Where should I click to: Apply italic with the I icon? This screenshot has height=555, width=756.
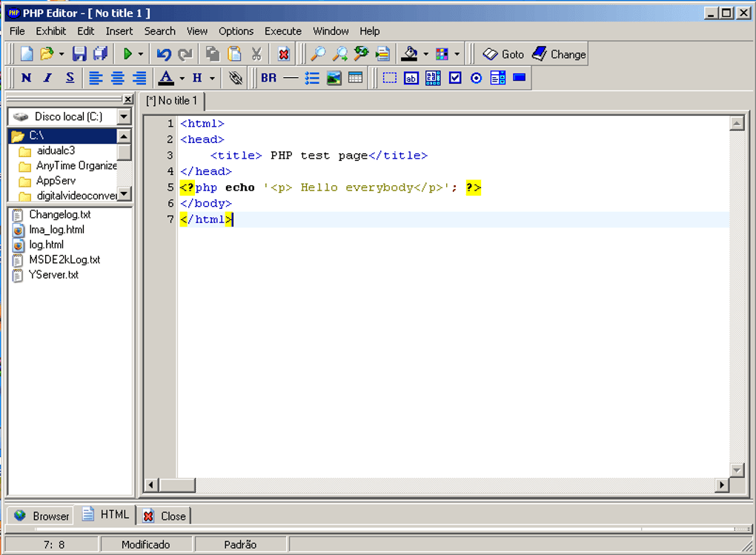[47, 78]
